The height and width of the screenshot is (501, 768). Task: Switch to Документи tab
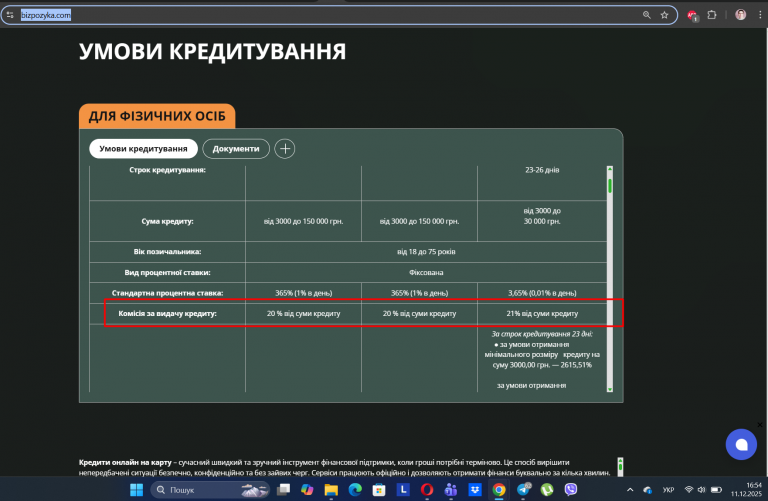point(236,149)
